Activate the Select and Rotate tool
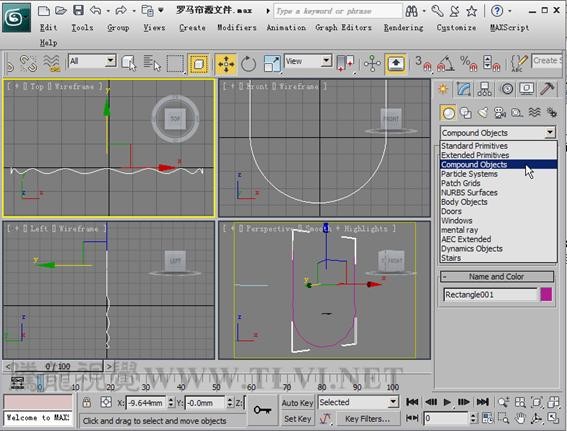The width and height of the screenshot is (567, 431). click(x=248, y=64)
